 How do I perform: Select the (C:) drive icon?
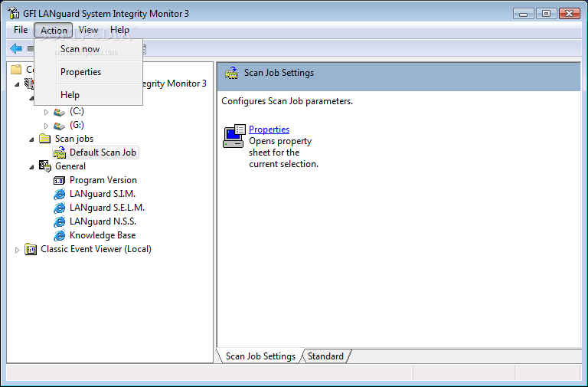[59, 112]
